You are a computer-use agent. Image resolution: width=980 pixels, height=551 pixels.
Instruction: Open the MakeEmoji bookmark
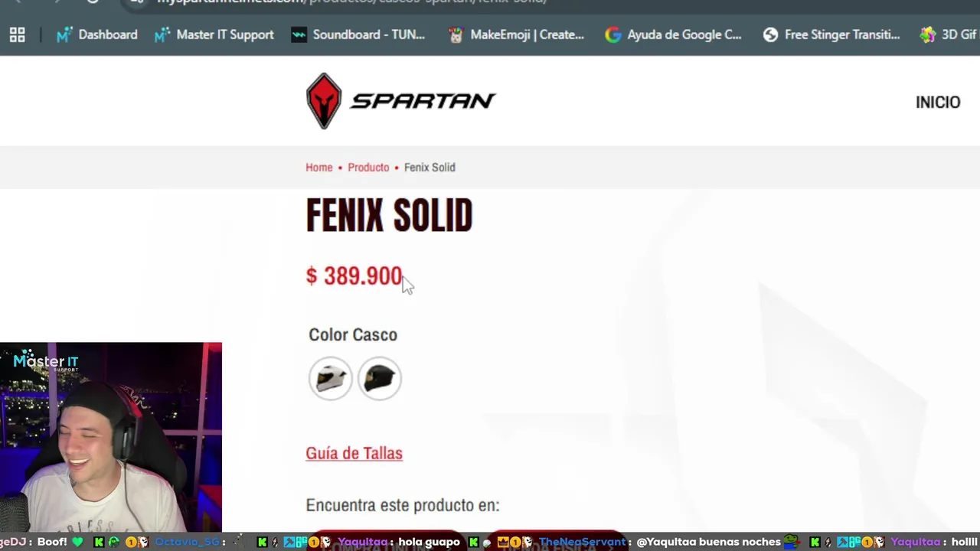[516, 34]
